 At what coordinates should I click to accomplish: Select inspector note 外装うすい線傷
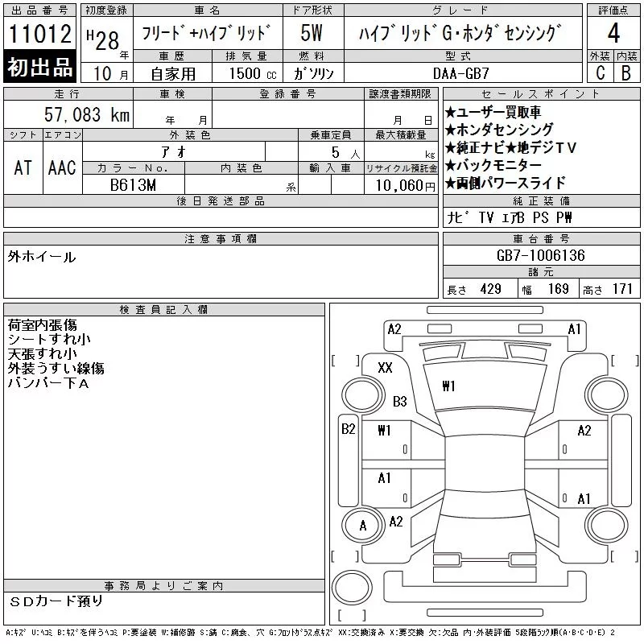click(x=56, y=369)
